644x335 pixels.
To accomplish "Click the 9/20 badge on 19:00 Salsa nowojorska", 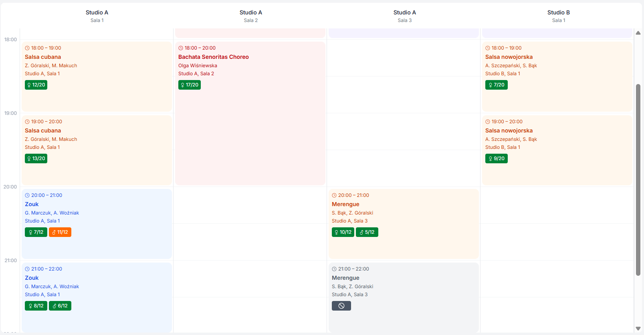I will coord(496,158).
